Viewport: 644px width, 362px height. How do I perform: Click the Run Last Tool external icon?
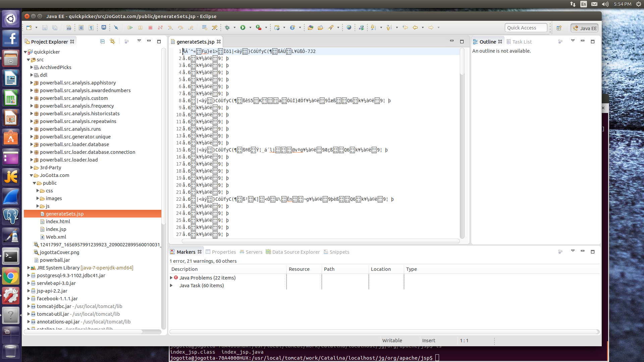[x=258, y=27]
